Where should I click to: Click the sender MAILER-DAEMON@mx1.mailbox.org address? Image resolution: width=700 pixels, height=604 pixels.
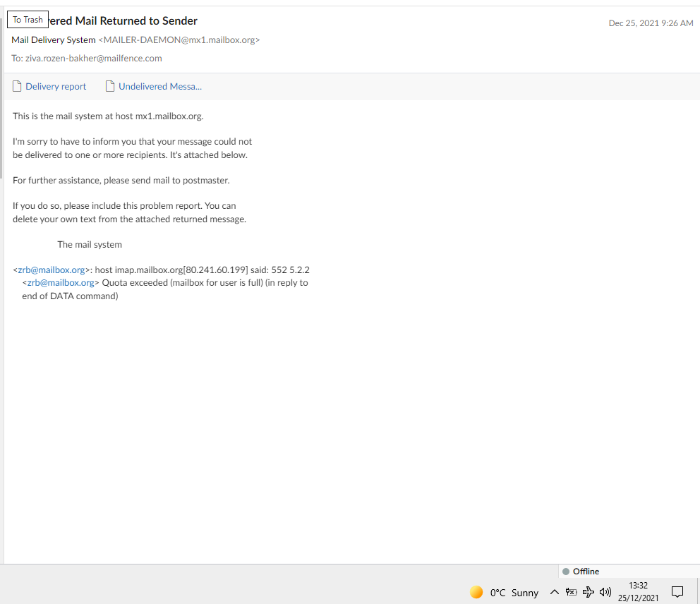pyautogui.click(x=179, y=40)
